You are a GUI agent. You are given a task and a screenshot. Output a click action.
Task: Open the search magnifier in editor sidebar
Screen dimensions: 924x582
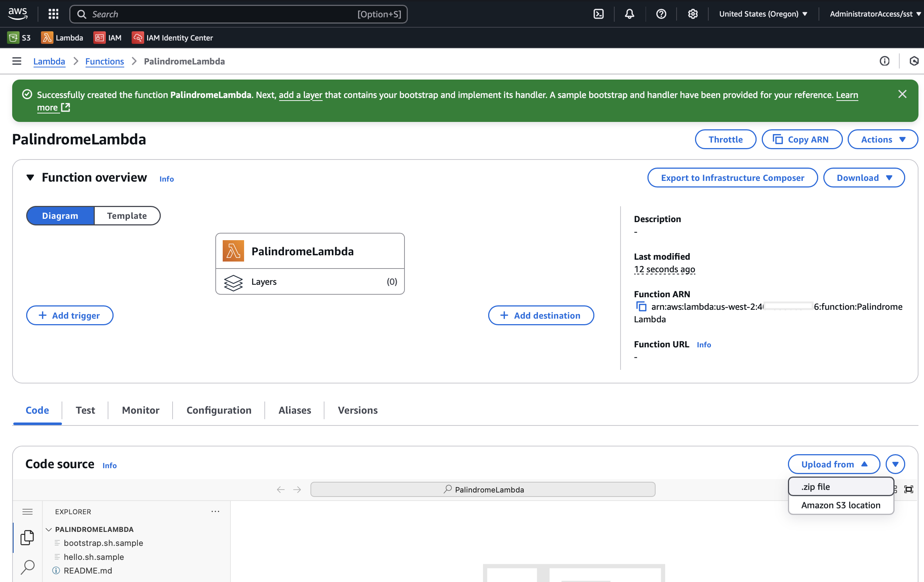tap(27, 567)
